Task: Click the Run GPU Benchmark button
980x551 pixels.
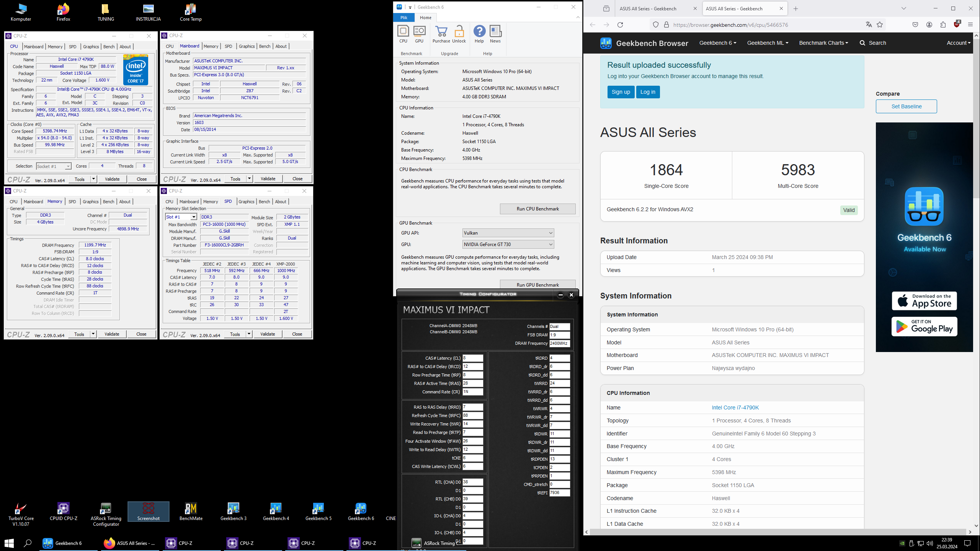Action: [x=537, y=285]
